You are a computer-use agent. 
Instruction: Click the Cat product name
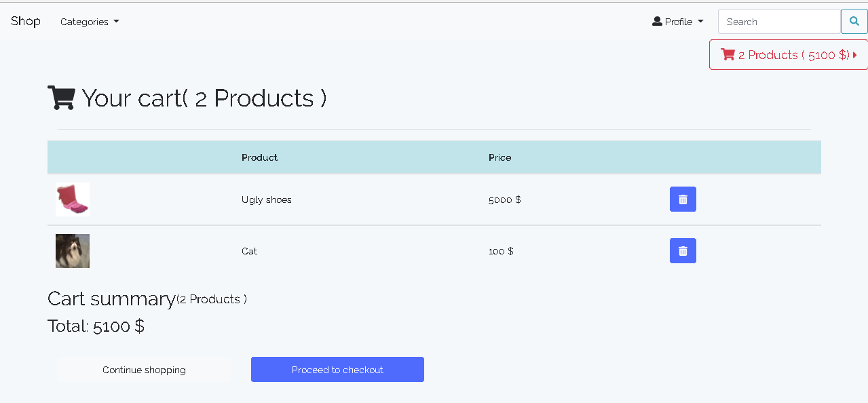coord(249,252)
